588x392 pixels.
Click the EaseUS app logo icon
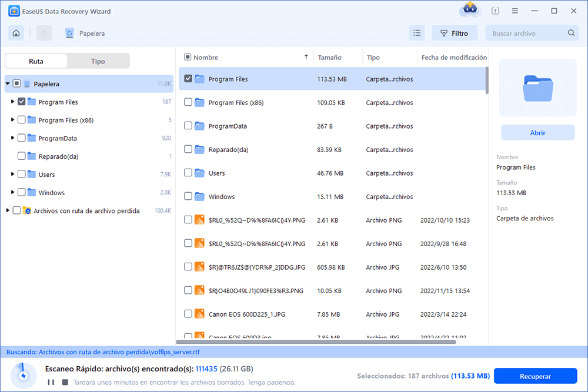tap(14, 11)
